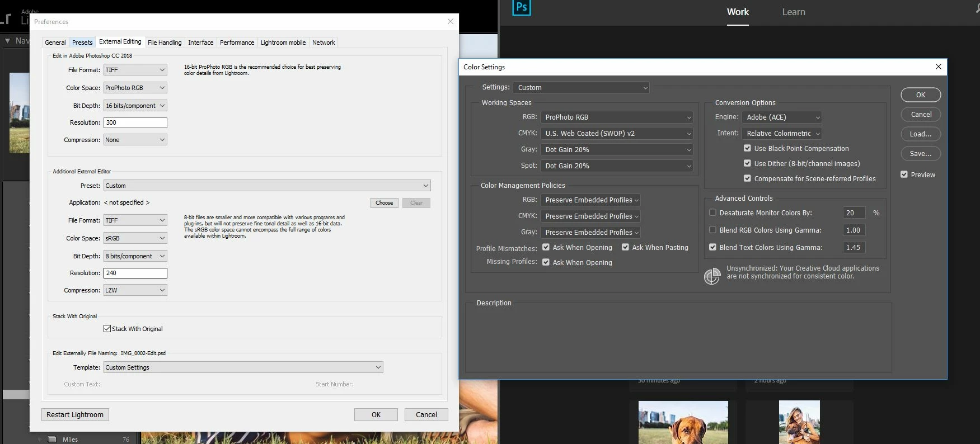The width and height of the screenshot is (980, 444).
Task: Click the Load... button
Action: tap(921, 134)
